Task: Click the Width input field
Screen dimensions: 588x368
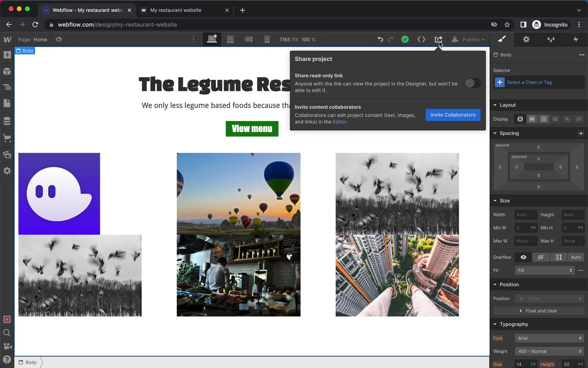Action: coord(526,215)
